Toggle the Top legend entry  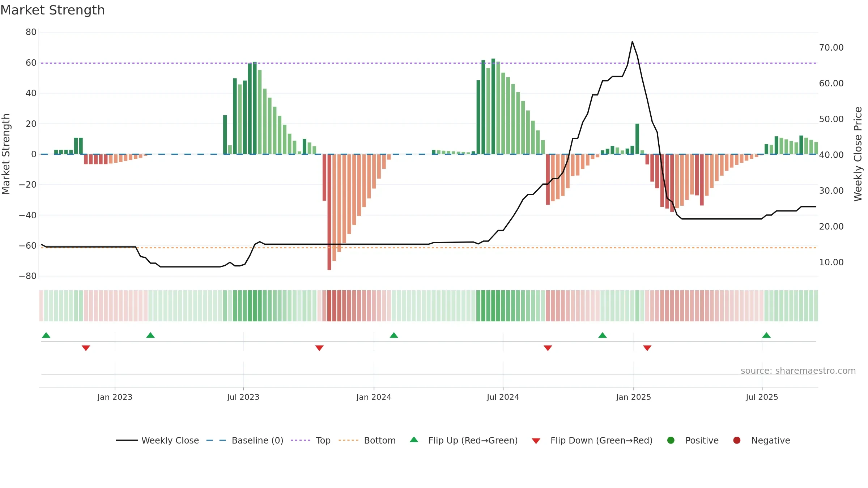pyautogui.click(x=311, y=440)
